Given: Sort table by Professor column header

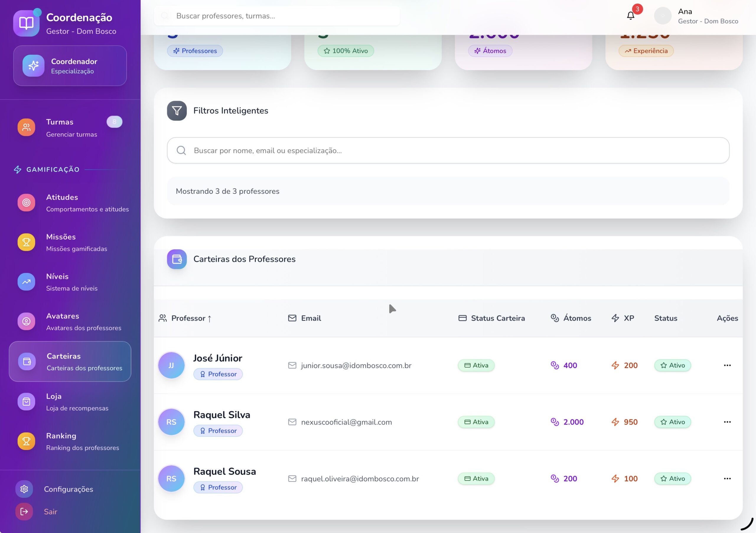Looking at the screenshot, I should coord(188,318).
